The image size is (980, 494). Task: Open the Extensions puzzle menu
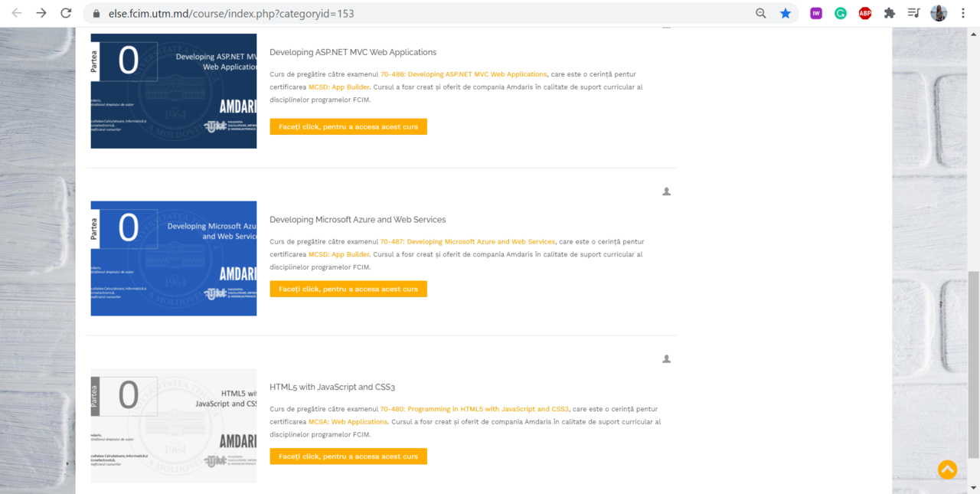click(x=890, y=13)
